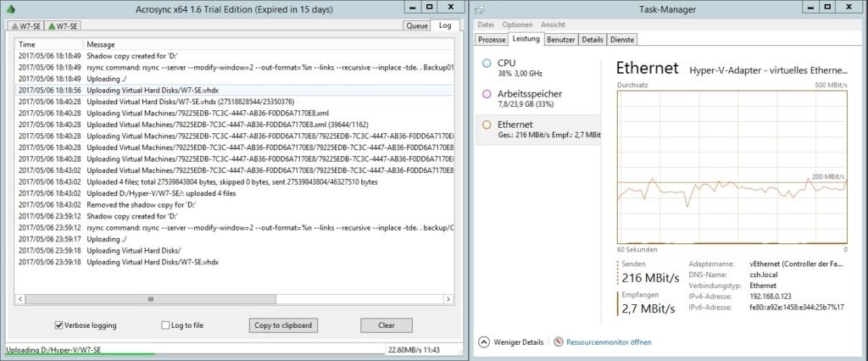
Task: Open the Optionen menu
Action: [x=517, y=25]
